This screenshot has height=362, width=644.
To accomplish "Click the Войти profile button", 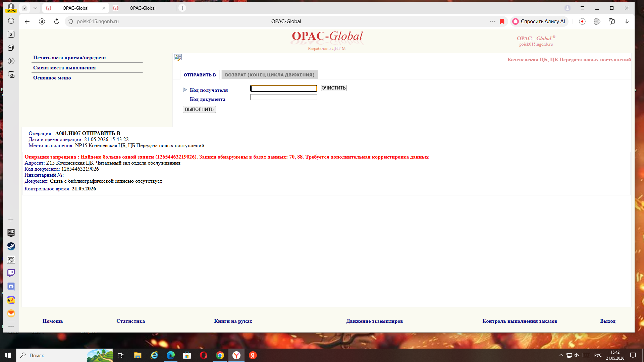I will (11, 8).
